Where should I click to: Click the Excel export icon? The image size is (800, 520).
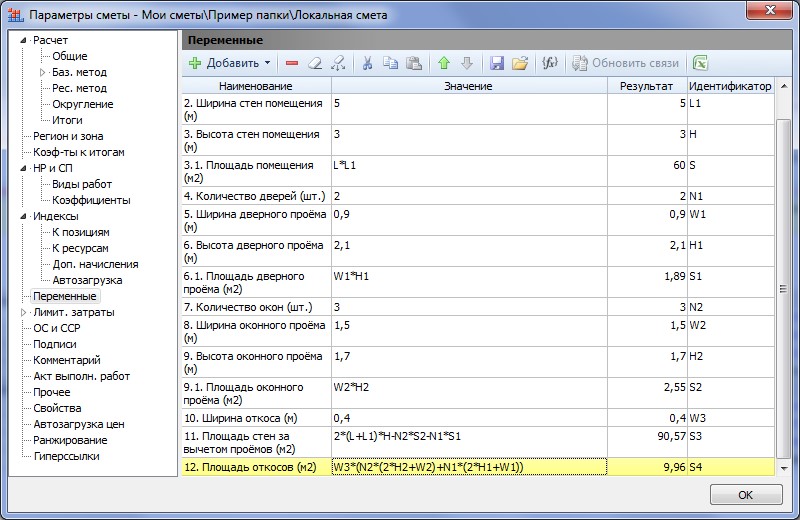(701, 63)
